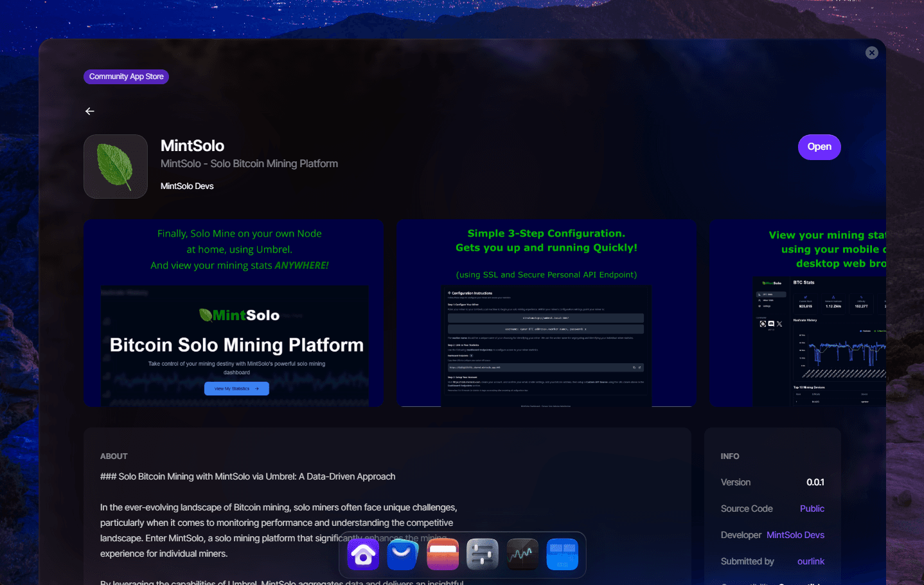Click MintSolo Devs below the app title
The width and height of the screenshot is (924, 585).
coord(187,186)
